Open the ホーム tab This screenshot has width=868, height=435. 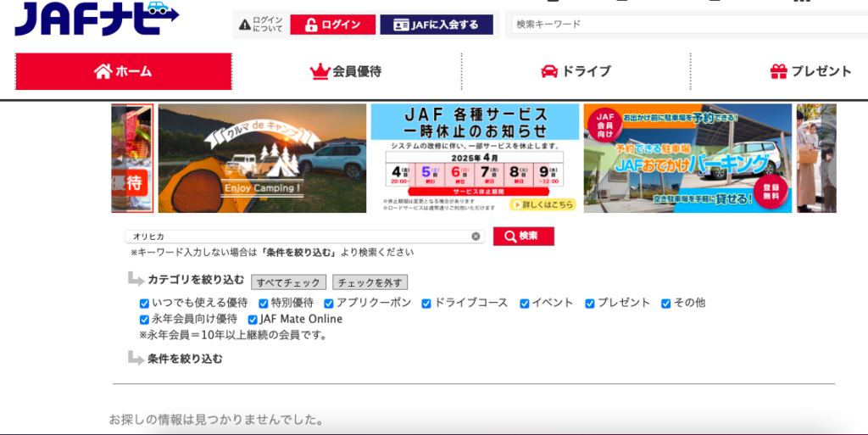[x=124, y=71]
